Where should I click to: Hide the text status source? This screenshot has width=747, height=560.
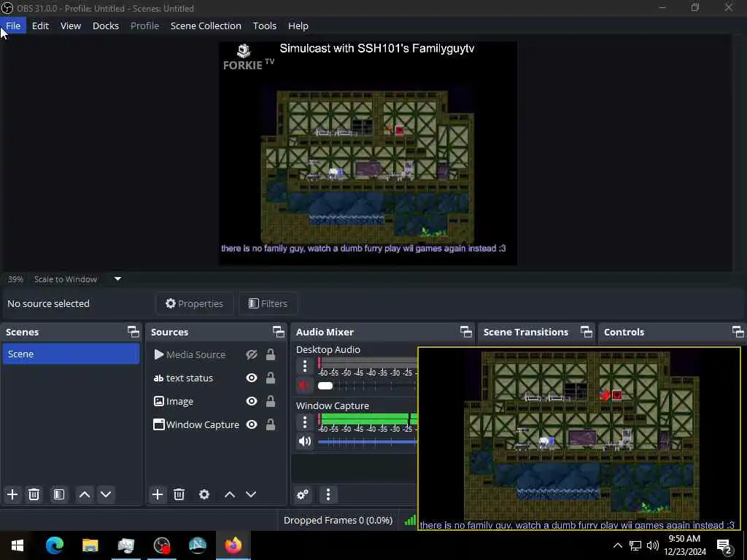point(252,378)
